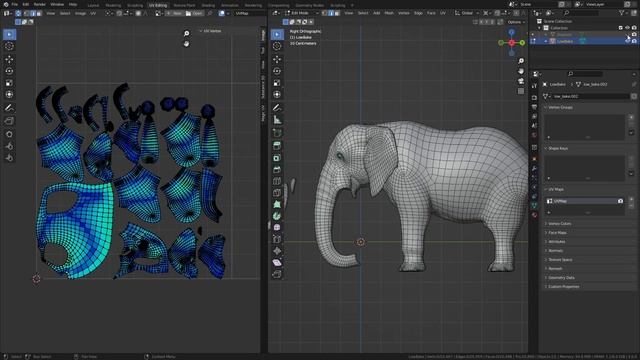The width and height of the screenshot is (640, 360).
Task: Open Image menu in UV editor header
Action: point(80,13)
